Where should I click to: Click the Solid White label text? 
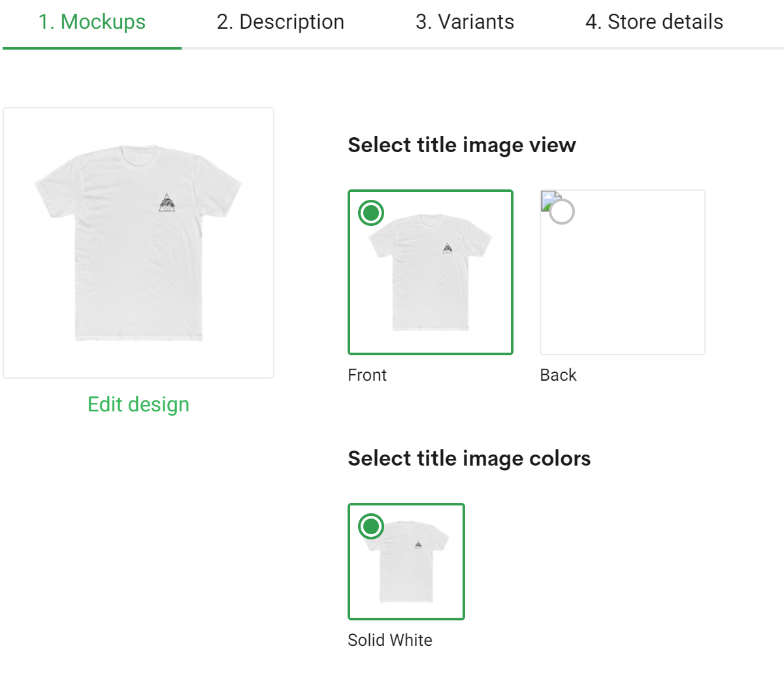[x=390, y=640]
